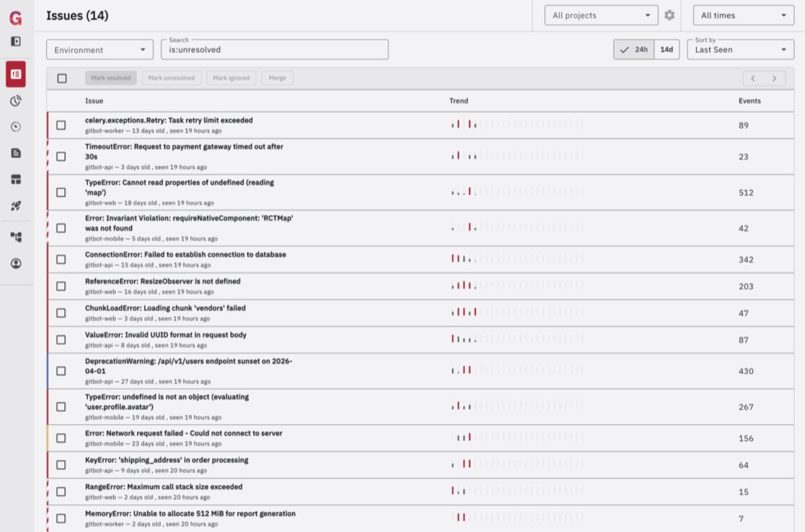The height and width of the screenshot is (532, 805).
Task: Open the Sort by Last Seen dropdown
Action: coord(740,50)
